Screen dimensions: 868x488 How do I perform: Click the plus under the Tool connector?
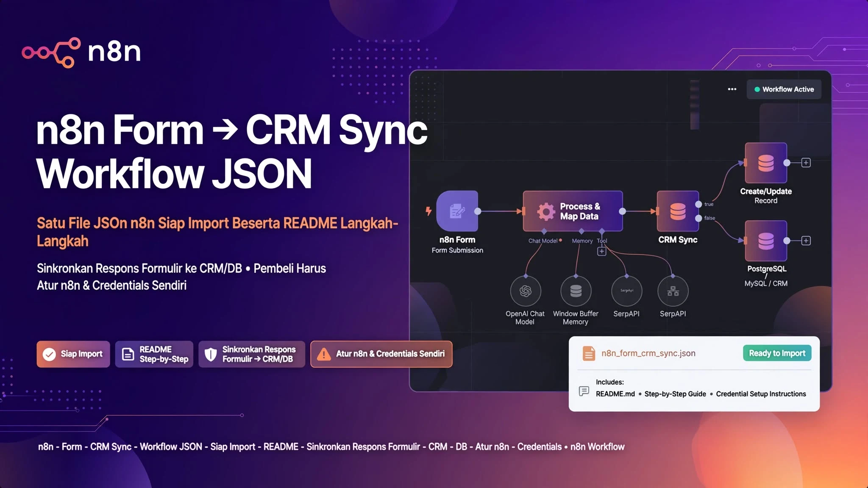click(x=602, y=251)
